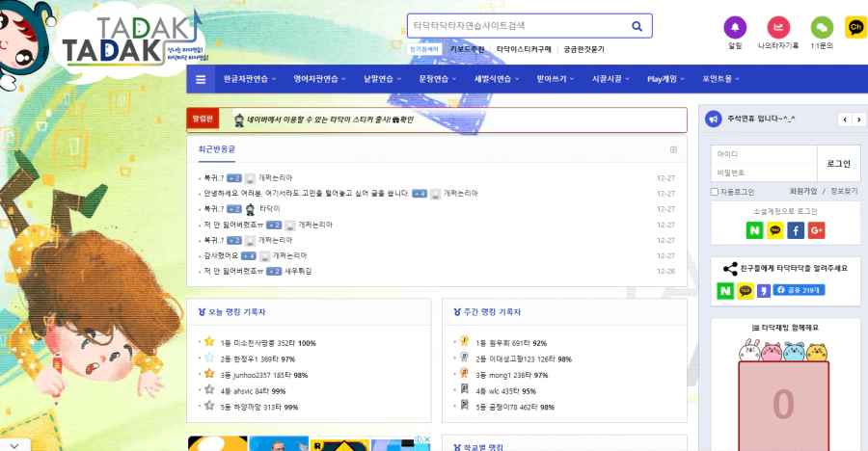Click weekly rank 5등 곰탱이78 462타
The height and width of the screenshot is (451, 868).
pos(515,408)
